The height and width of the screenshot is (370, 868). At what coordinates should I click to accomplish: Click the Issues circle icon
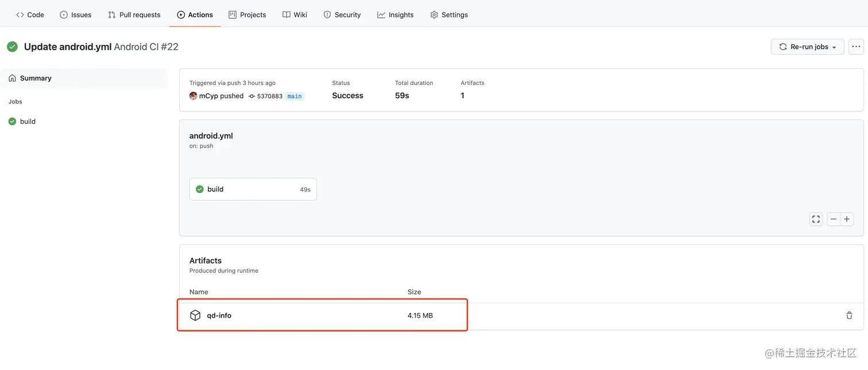coord(64,14)
